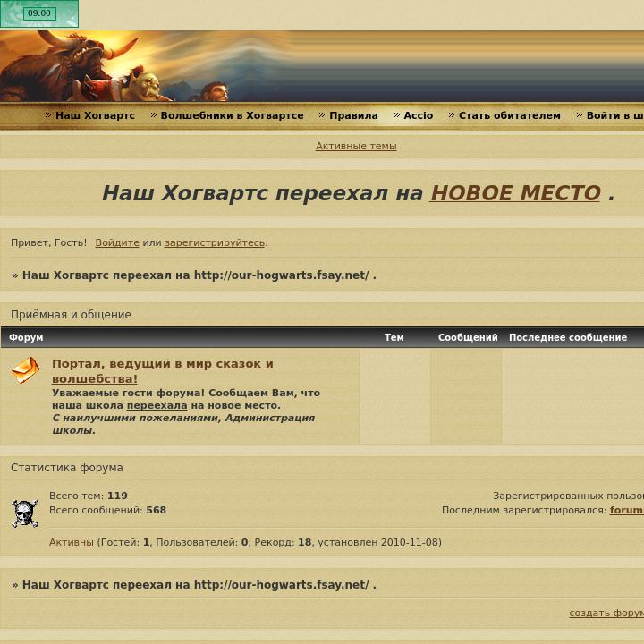Click the создать форум link
644x644 pixels.
click(606, 613)
